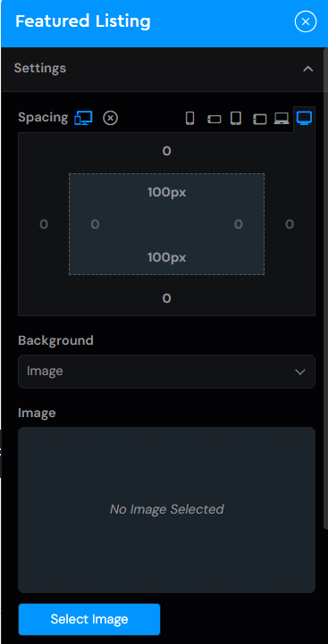Viewport: 328px width, 644px height.
Task: Click the No Image Selected placeholder
Action: pyautogui.click(x=166, y=510)
